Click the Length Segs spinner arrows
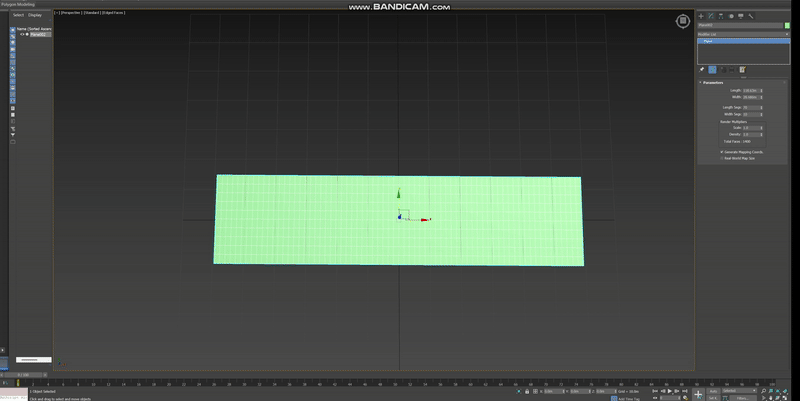This screenshot has height=401, width=800. (x=761, y=108)
